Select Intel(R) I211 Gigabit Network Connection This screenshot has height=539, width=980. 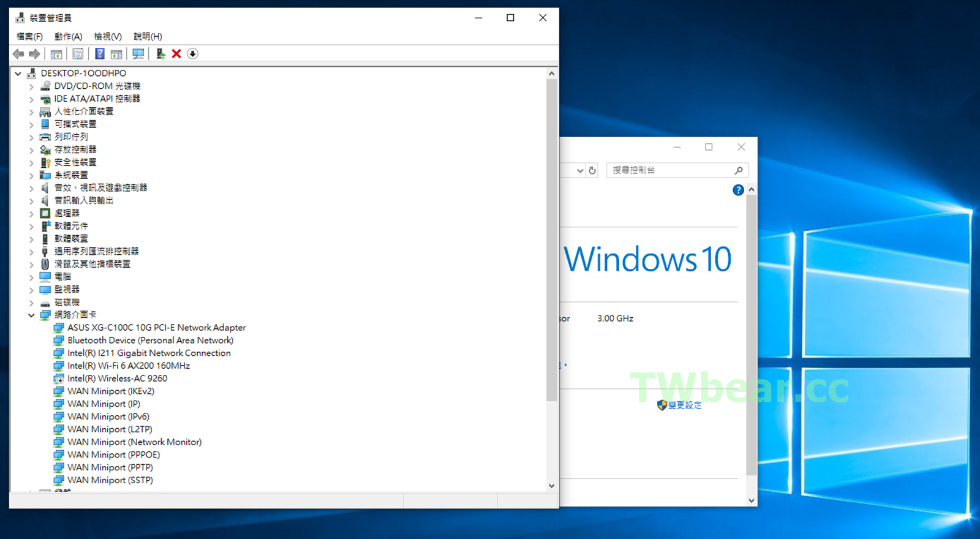pyautogui.click(x=149, y=353)
